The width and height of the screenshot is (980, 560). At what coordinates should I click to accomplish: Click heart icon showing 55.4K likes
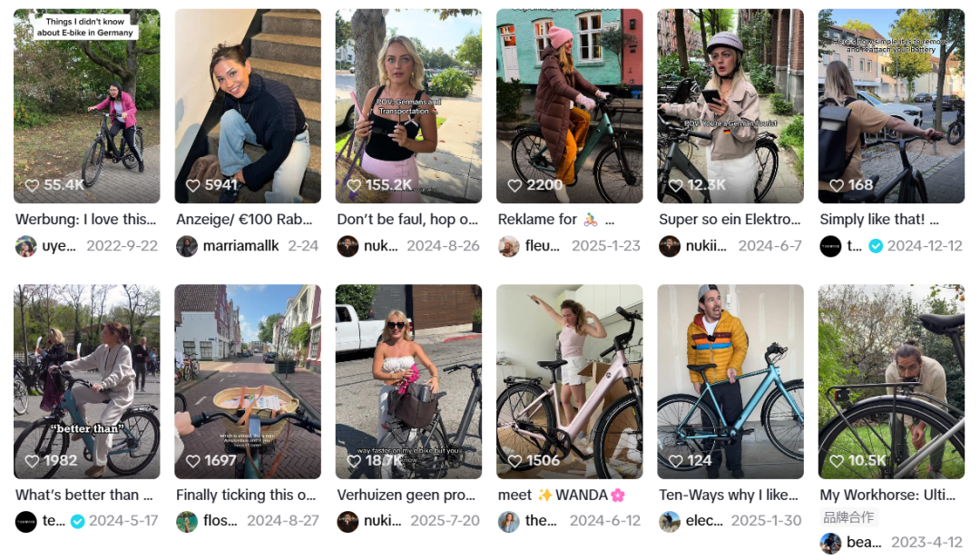(x=32, y=185)
